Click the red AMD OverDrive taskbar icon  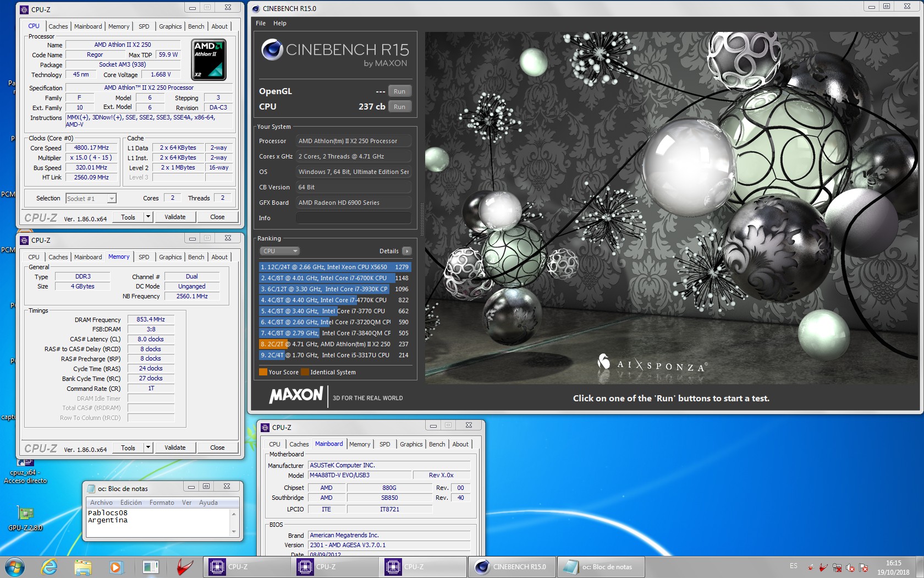pos(185,566)
